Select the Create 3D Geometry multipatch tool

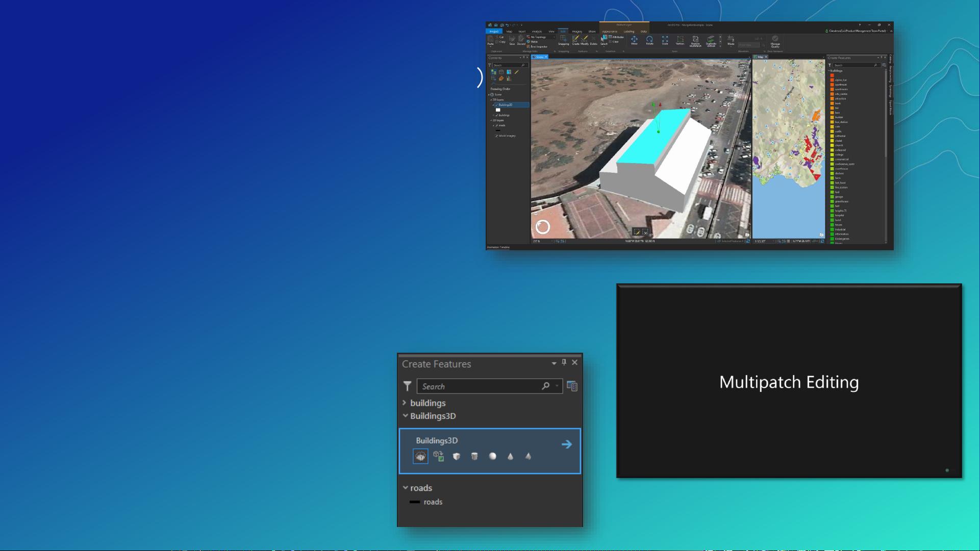point(420,456)
